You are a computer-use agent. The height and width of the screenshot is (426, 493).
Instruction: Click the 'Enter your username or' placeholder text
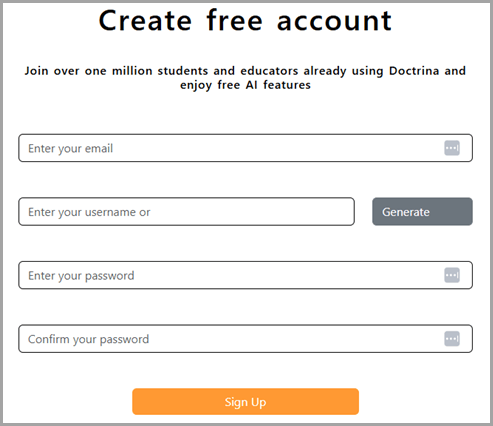[x=89, y=212]
